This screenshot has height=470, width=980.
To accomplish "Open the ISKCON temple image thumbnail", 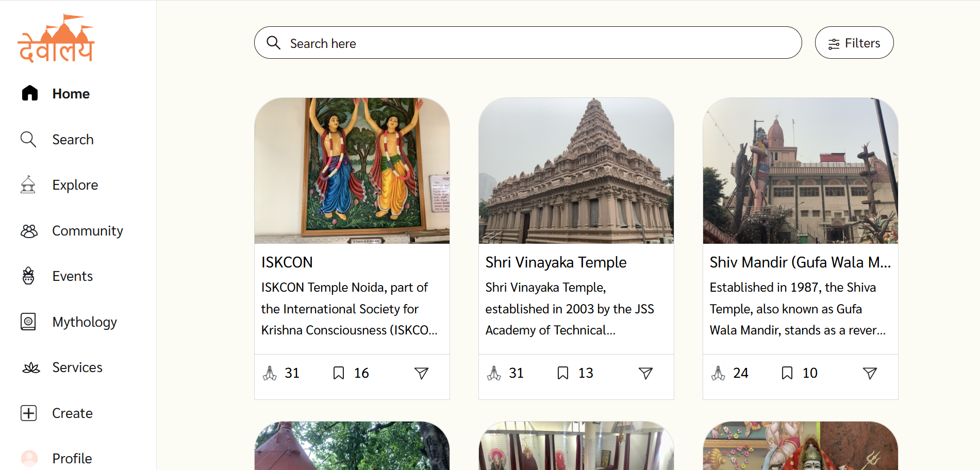I will (x=352, y=171).
